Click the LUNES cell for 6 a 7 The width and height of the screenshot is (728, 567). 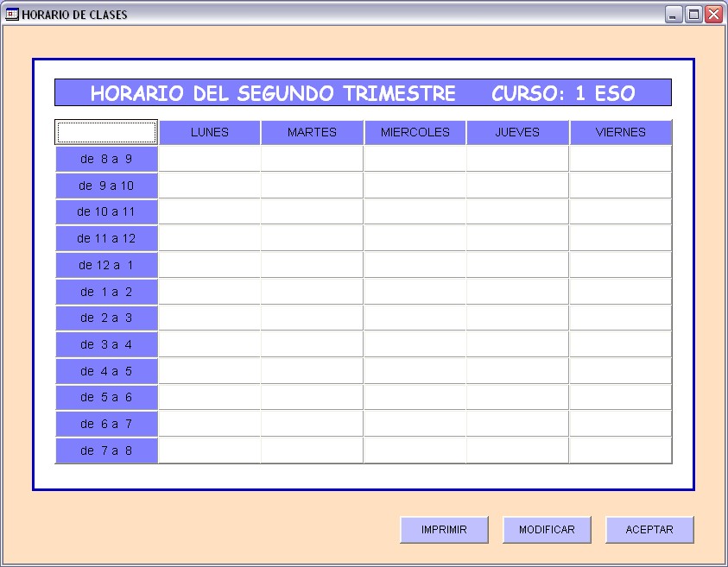[209, 424]
